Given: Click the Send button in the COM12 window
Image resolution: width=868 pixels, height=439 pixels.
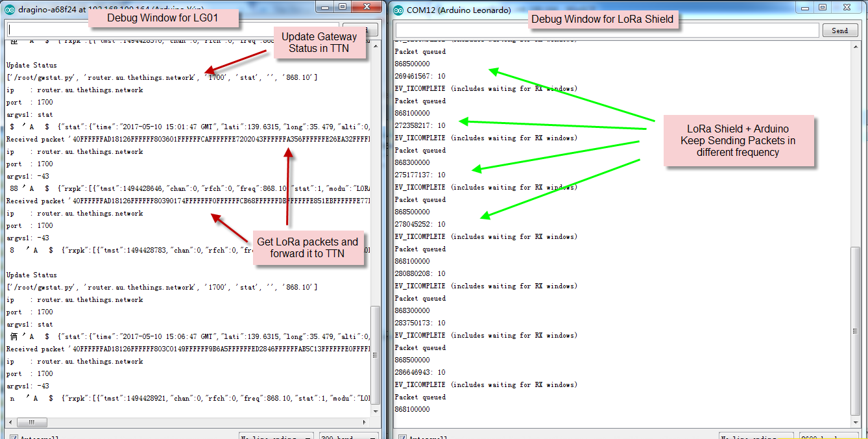Looking at the screenshot, I should [x=839, y=31].
